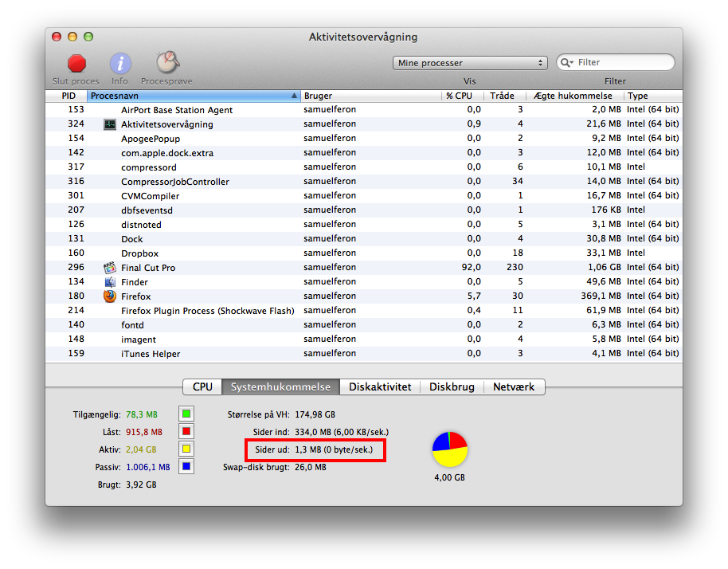Close window with red button
The width and height of the screenshot is (728, 569).
point(57,37)
